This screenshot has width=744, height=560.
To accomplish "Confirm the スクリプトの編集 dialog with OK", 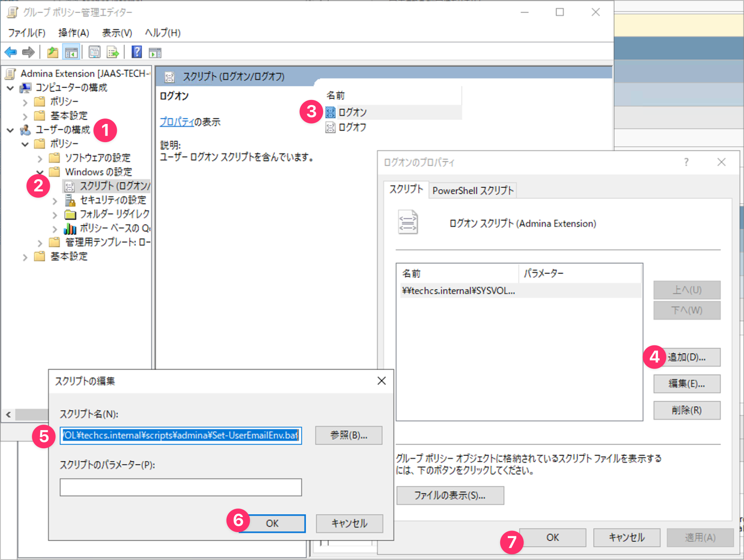I will point(272,523).
